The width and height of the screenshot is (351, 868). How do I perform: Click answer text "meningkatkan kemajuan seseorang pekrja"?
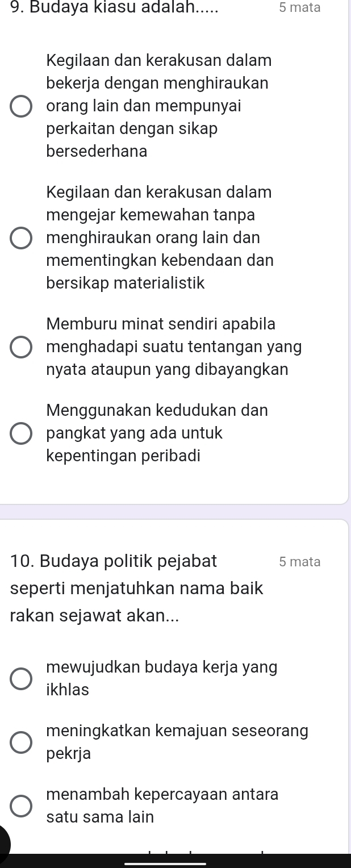click(x=178, y=742)
